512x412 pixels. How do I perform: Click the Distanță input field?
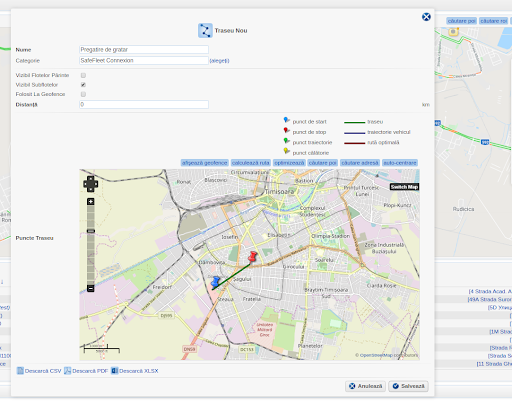(144, 104)
